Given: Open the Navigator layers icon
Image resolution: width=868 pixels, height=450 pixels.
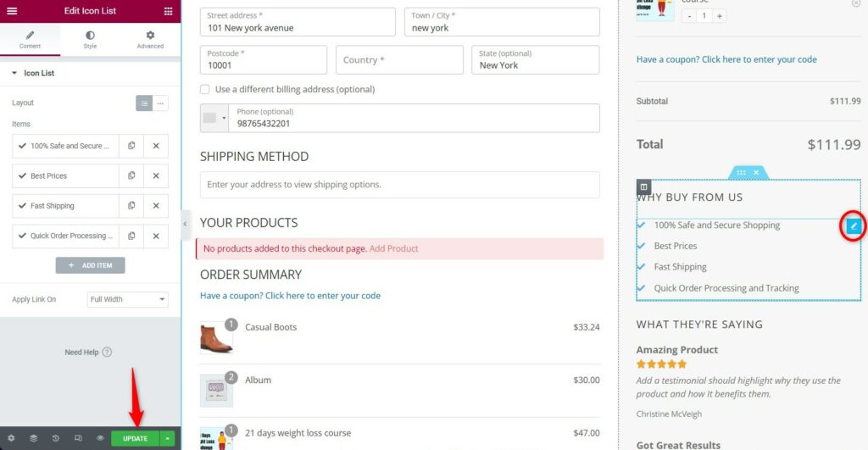Looking at the screenshot, I should tap(33, 438).
